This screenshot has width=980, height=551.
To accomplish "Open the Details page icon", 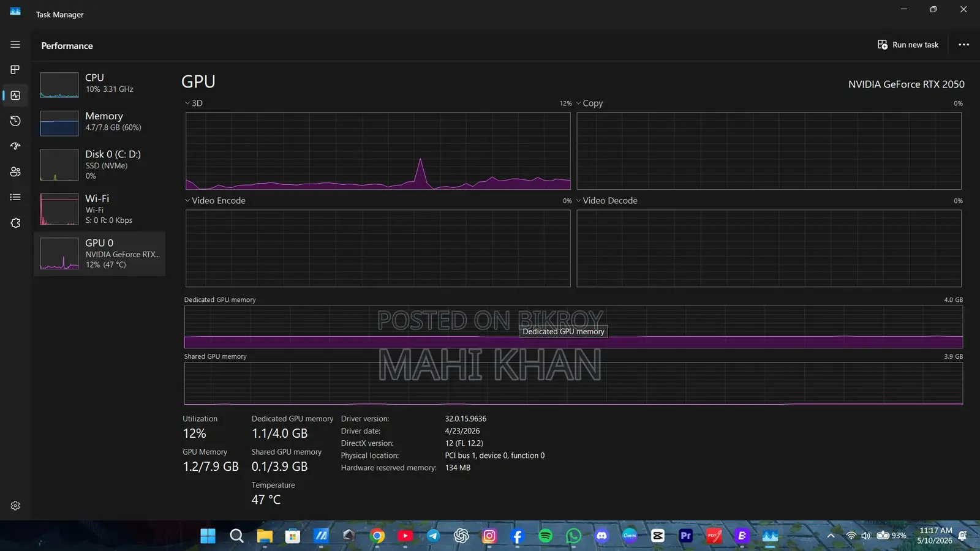I will (x=15, y=197).
